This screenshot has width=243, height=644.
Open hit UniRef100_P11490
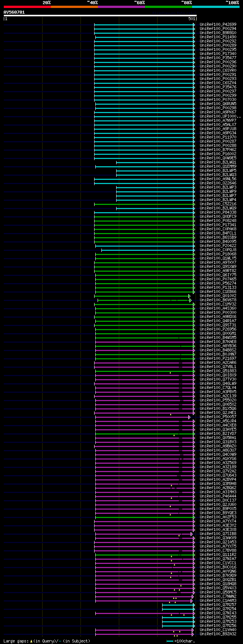[x=218, y=37]
